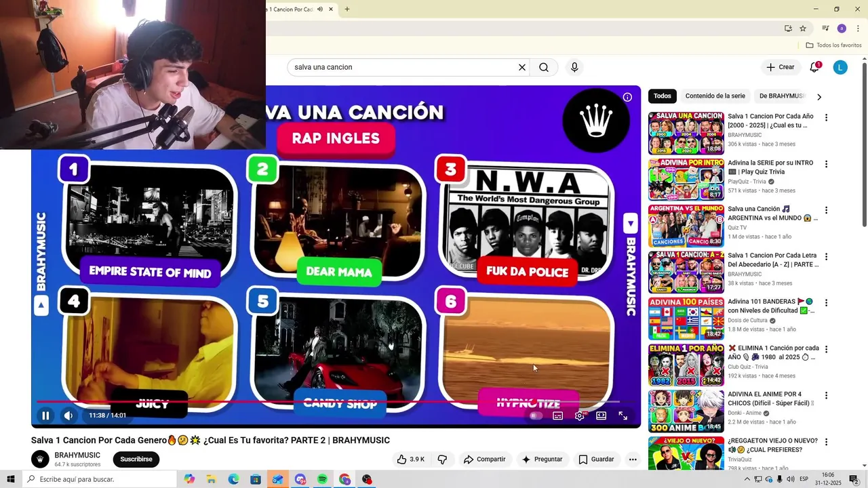868x488 pixels.
Task: Pause the video playback
Action: pos(45,415)
